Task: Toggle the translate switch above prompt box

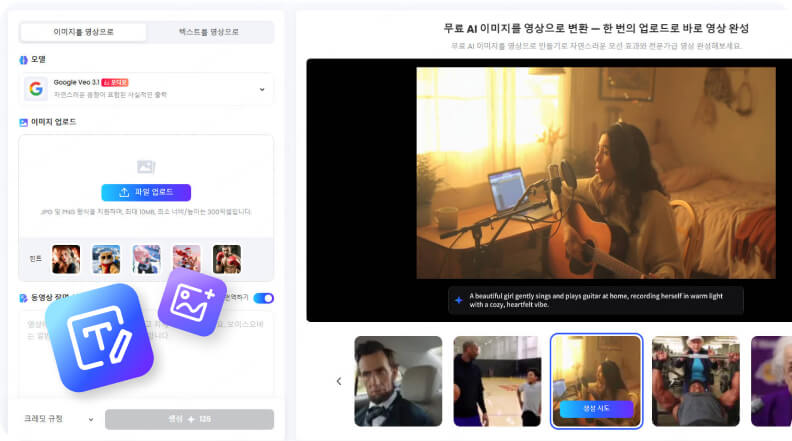Action: pos(263,298)
